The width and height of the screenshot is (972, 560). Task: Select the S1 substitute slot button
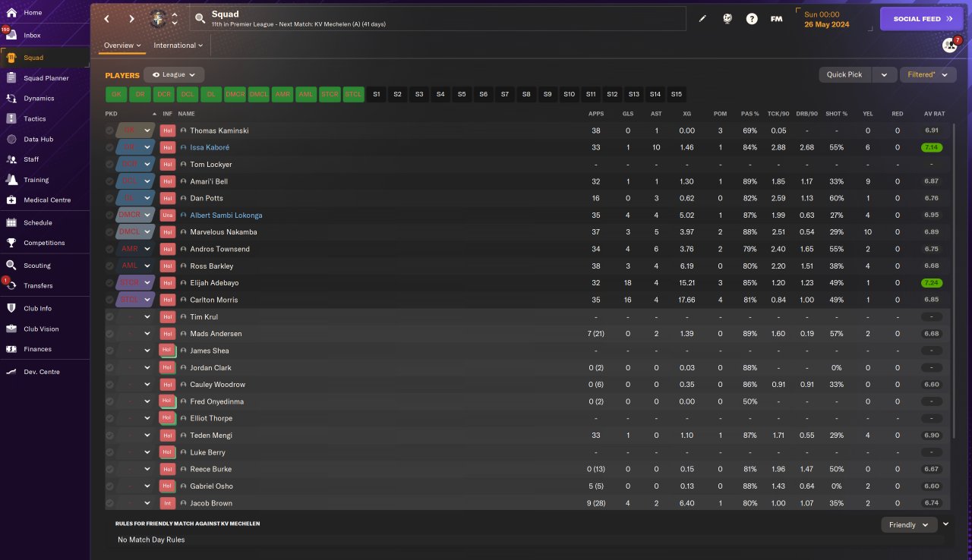pyautogui.click(x=376, y=95)
